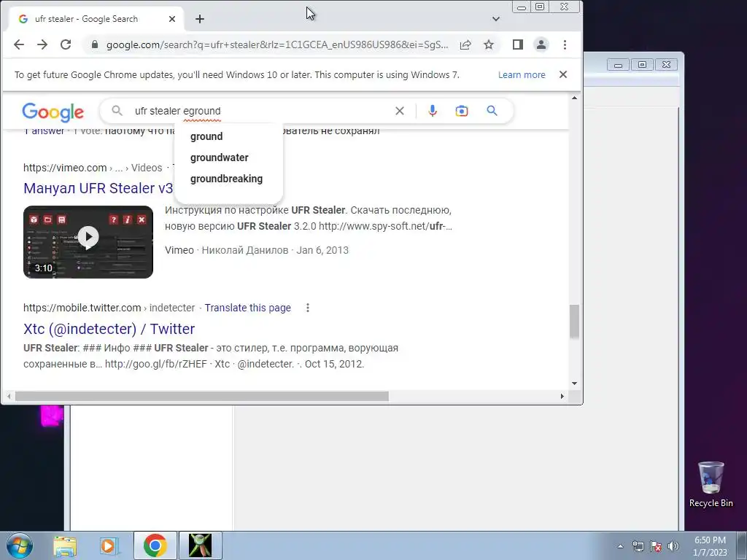Minimize the background window behind Chrome
Image resolution: width=747 pixels, height=560 pixels.
point(619,65)
